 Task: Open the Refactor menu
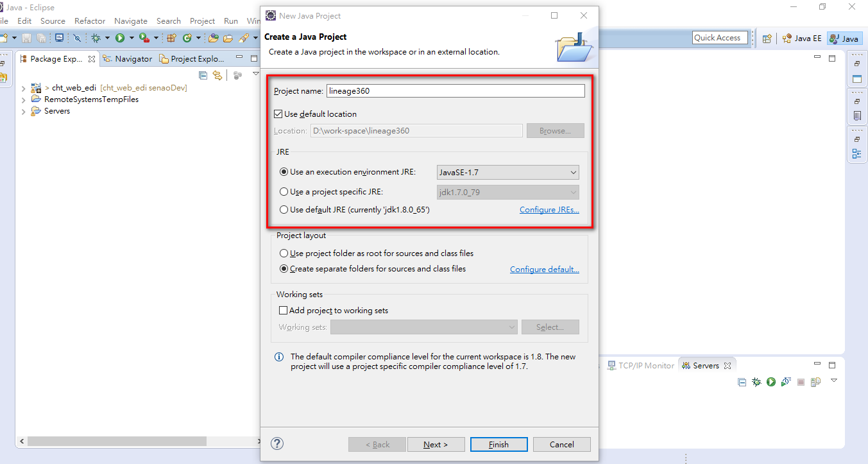pos(90,21)
